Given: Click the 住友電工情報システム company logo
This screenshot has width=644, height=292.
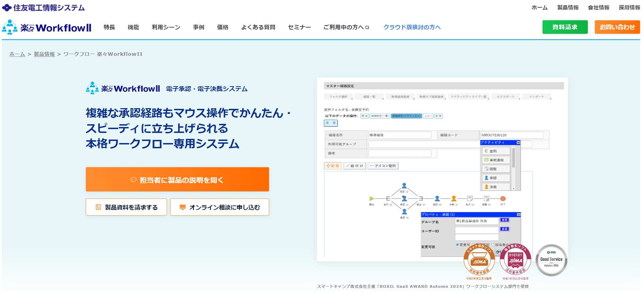Looking at the screenshot, I should coord(44,8).
